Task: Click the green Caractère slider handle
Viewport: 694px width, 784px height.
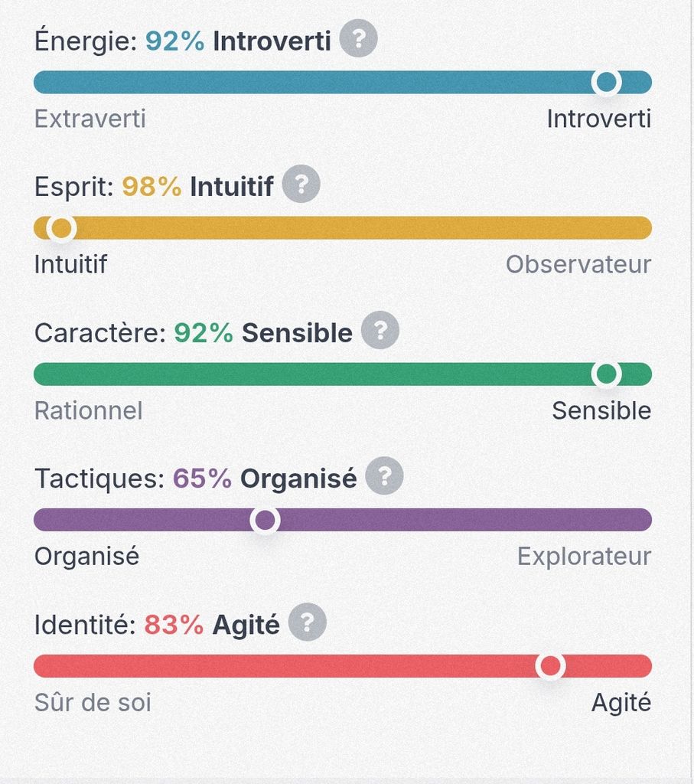Action: coord(606,374)
